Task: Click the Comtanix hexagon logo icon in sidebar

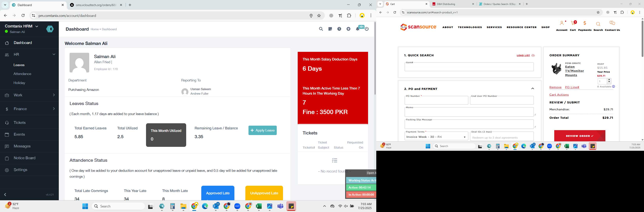Action: point(50,29)
